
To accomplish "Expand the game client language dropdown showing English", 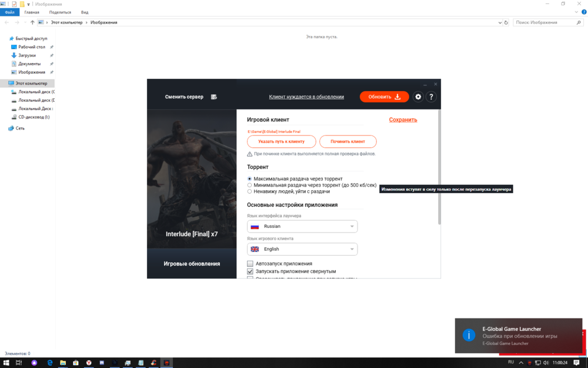I will (302, 249).
